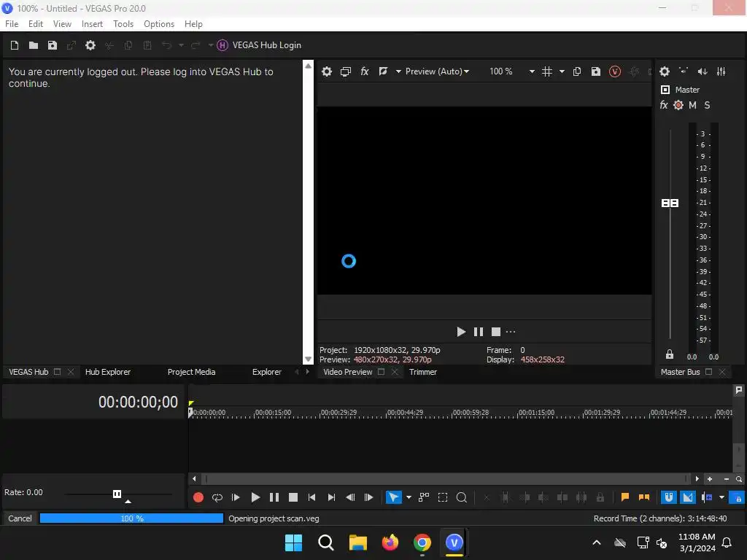Open a project with the folder icon

pos(34,45)
